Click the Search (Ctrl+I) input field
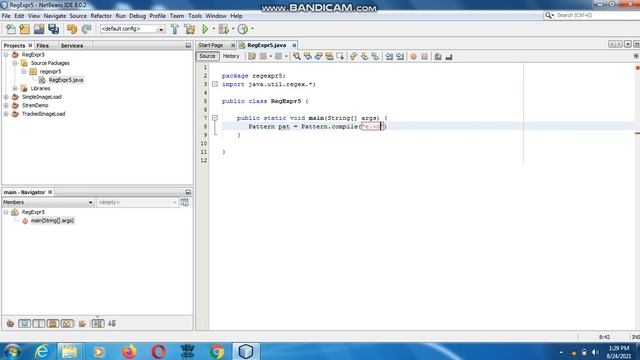Viewport: 640px width, 360px height. coord(596,15)
